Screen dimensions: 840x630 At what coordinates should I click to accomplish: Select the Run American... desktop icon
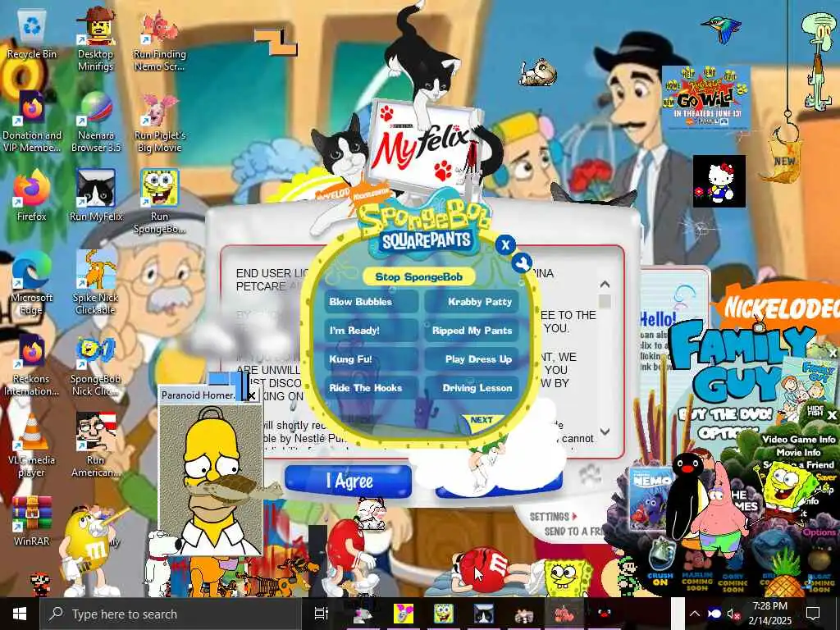(x=95, y=445)
